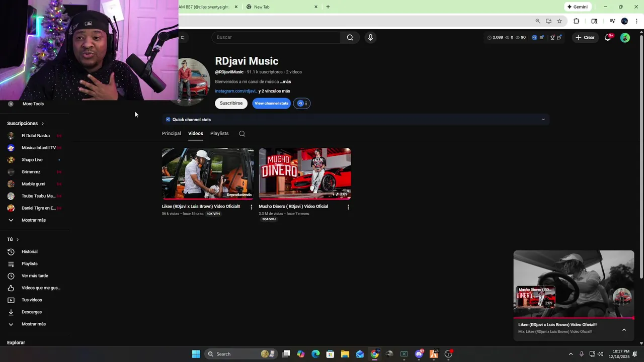Image resolution: width=644 pixels, height=362 pixels.
Task: Click the install app icon in address bar
Action: coord(548,21)
